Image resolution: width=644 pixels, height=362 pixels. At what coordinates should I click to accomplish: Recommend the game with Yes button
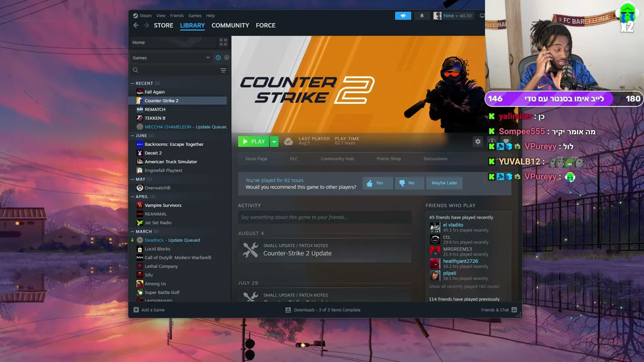tap(377, 183)
